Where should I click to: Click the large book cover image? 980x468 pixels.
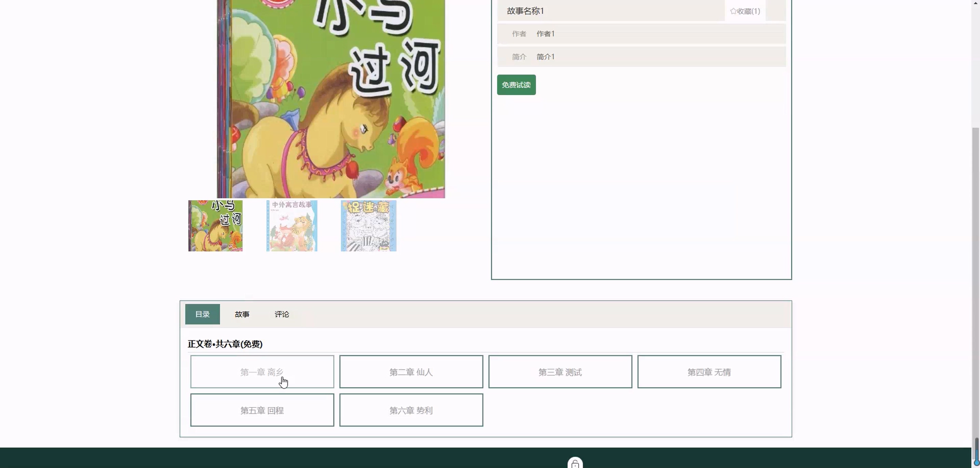(331, 99)
